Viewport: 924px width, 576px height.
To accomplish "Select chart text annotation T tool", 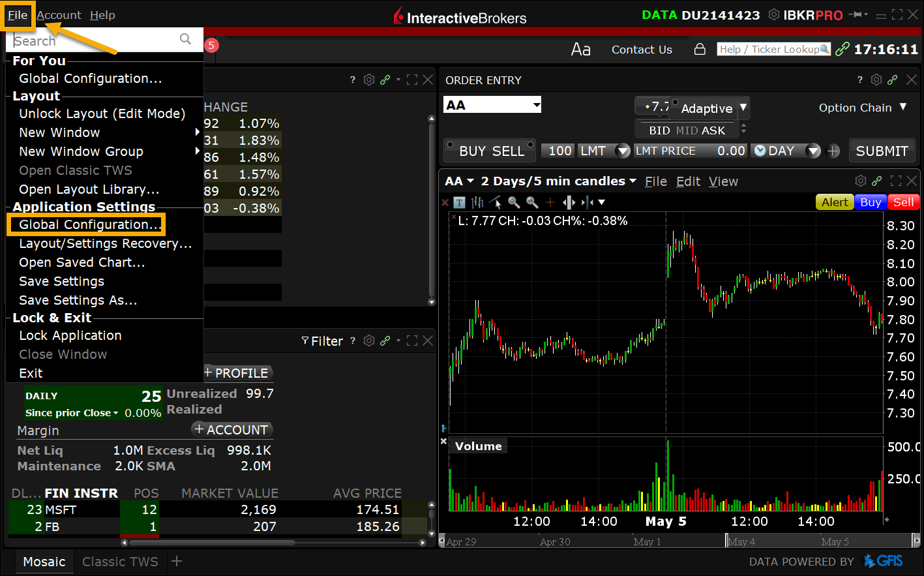I will tap(459, 202).
